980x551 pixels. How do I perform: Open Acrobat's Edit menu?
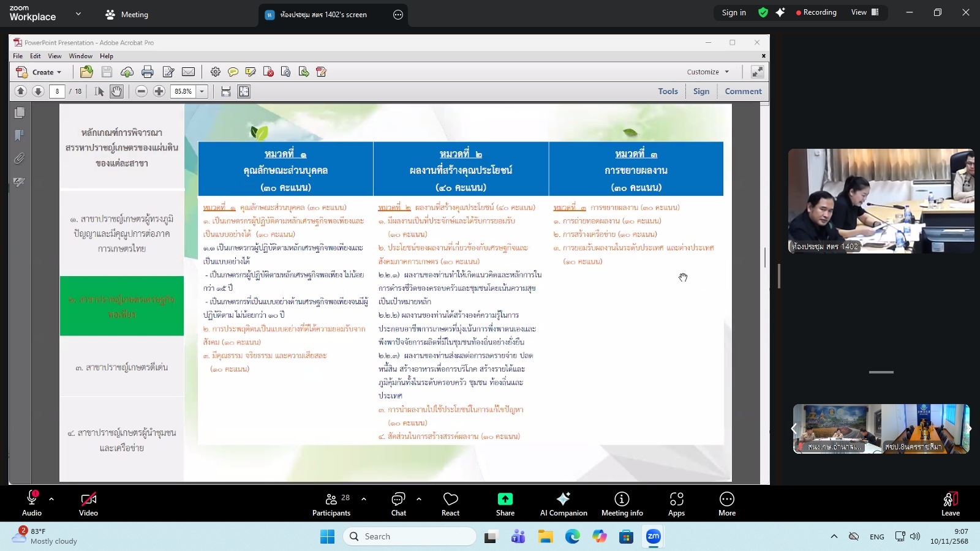coord(35,56)
